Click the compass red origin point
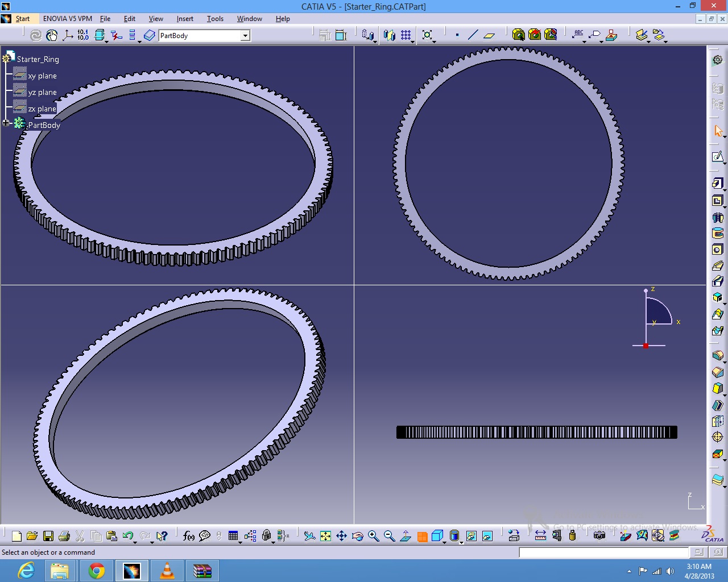The width and height of the screenshot is (728, 582). 646,346
